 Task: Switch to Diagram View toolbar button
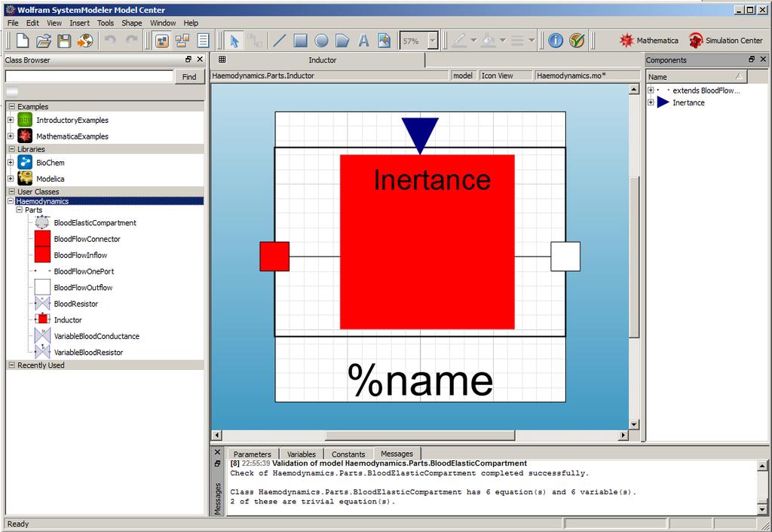pyautogui.click(x=182, y=41)
